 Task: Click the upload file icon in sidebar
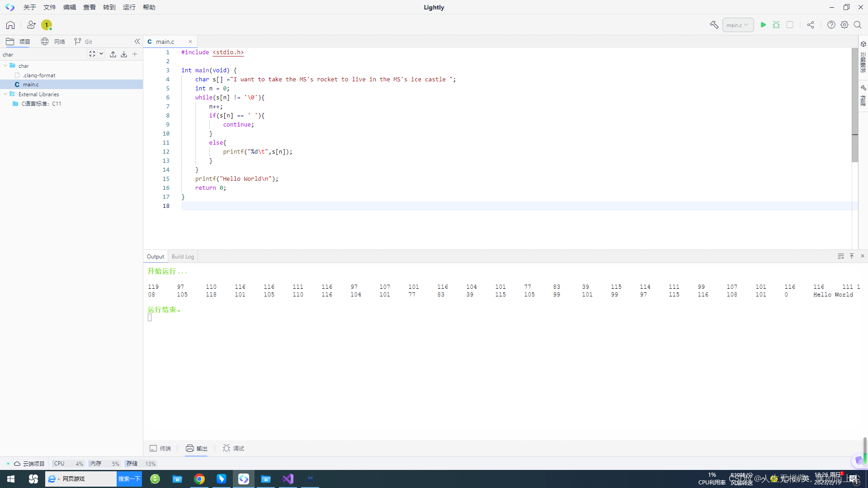[113, 54]
